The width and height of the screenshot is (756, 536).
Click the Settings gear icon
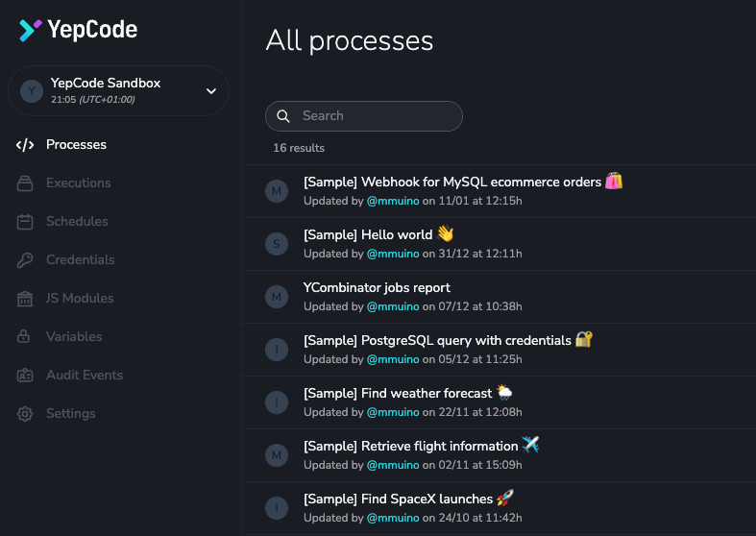[25, 414]
